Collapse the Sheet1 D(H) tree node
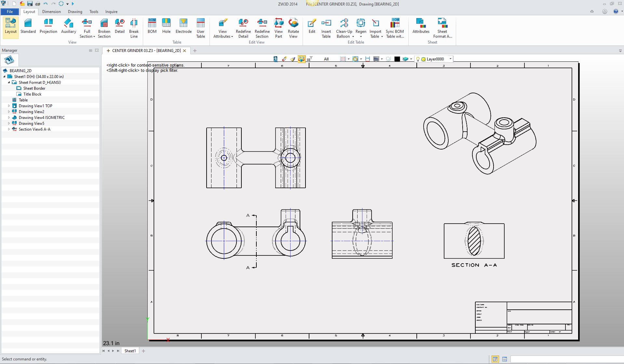The image size is (624, 364). 5,77
